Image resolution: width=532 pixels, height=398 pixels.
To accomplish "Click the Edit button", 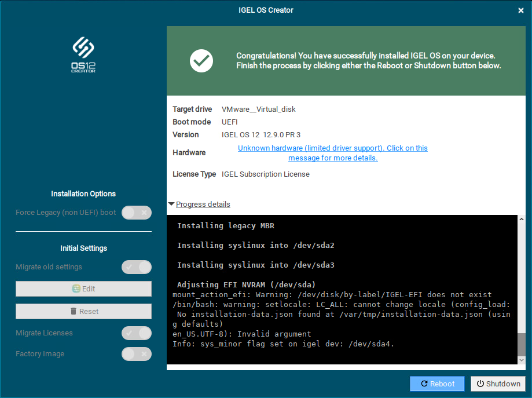I will point(83,289).
